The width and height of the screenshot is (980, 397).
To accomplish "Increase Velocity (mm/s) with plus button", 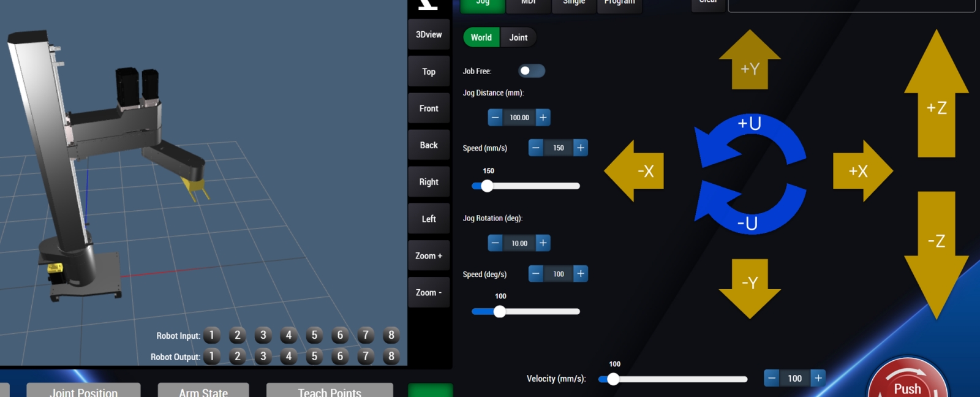I will click(x=818, y=378).
